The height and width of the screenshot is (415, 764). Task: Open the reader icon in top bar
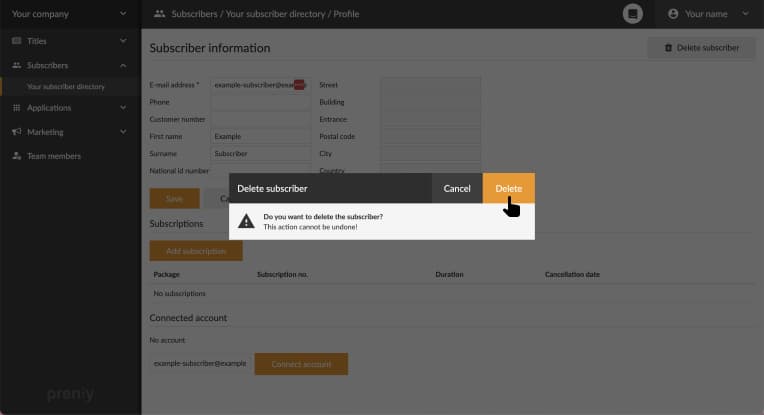(632, 14)
